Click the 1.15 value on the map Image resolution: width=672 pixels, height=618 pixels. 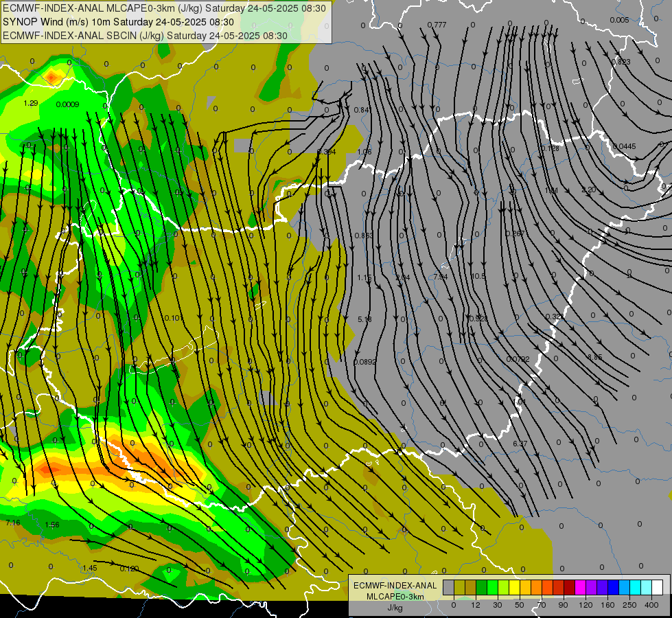click(364, 277)
